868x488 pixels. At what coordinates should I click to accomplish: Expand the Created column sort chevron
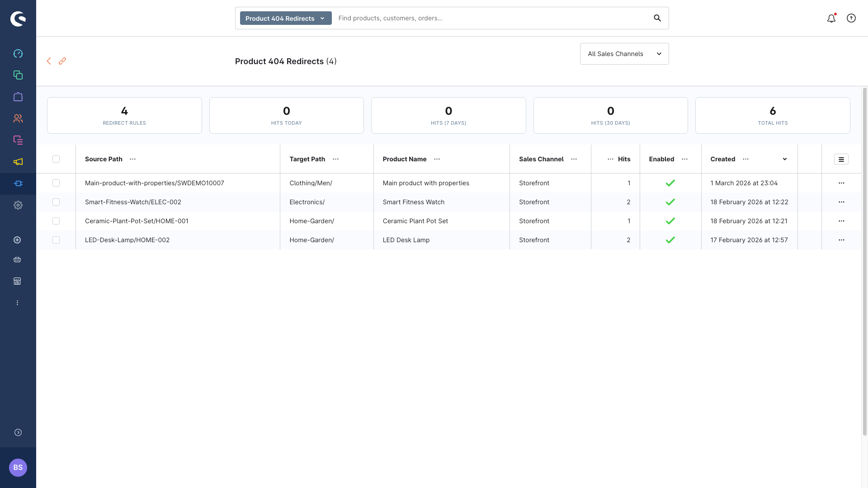[x=785, y=159]
